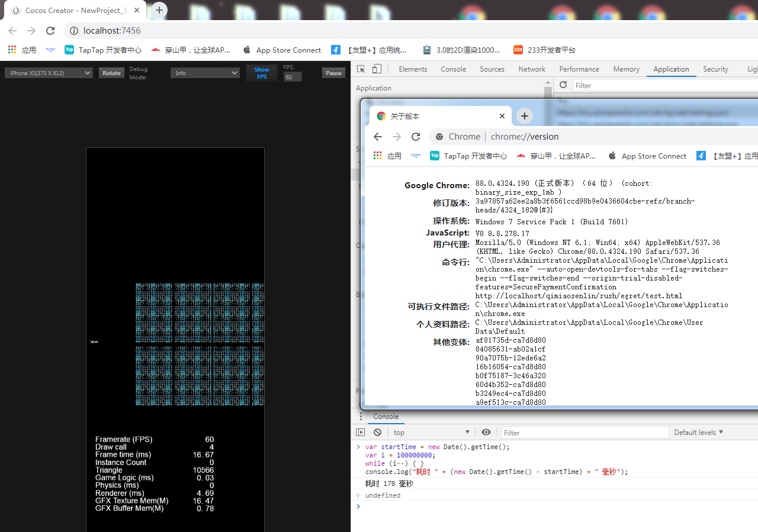Click the 'undefined' console result
This screenshot has height=532, width=758.
(383, 496)
